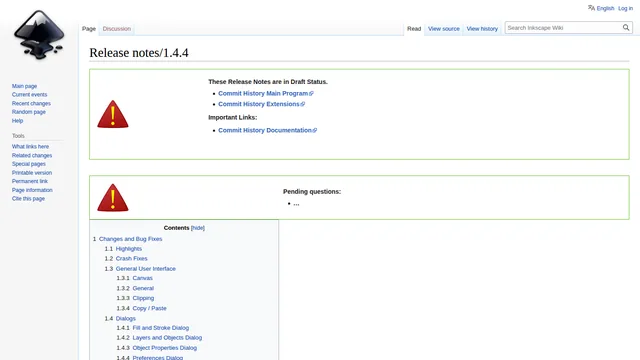640x360 pixels.
Task: Click the English language link
Action: pos(605,8)
